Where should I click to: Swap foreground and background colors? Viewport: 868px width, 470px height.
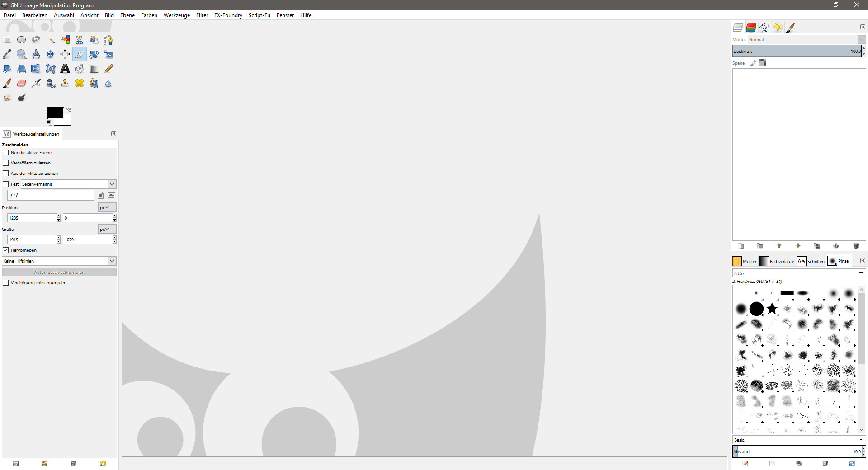69,109
